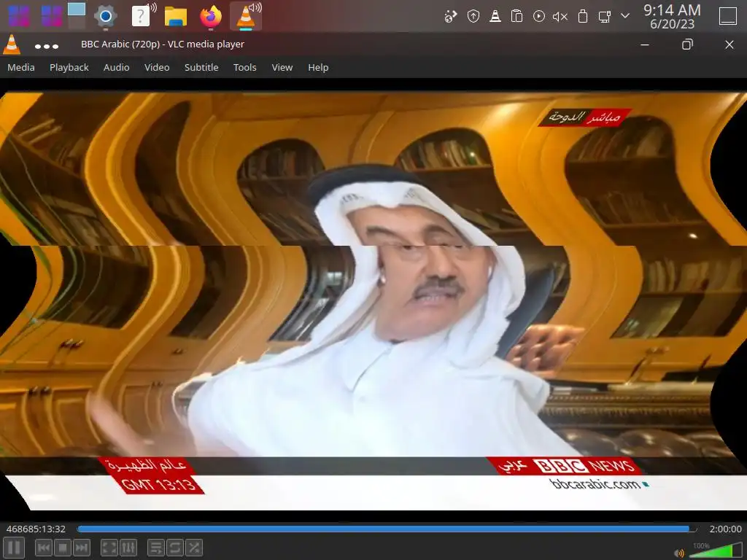Open removable devices tray icon

pos(582,17)
